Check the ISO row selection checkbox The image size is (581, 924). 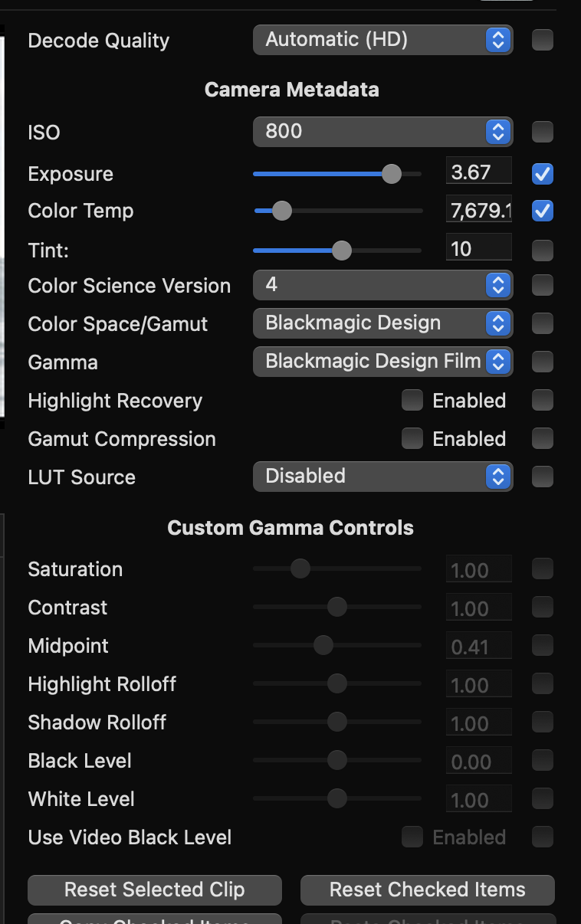543,133
